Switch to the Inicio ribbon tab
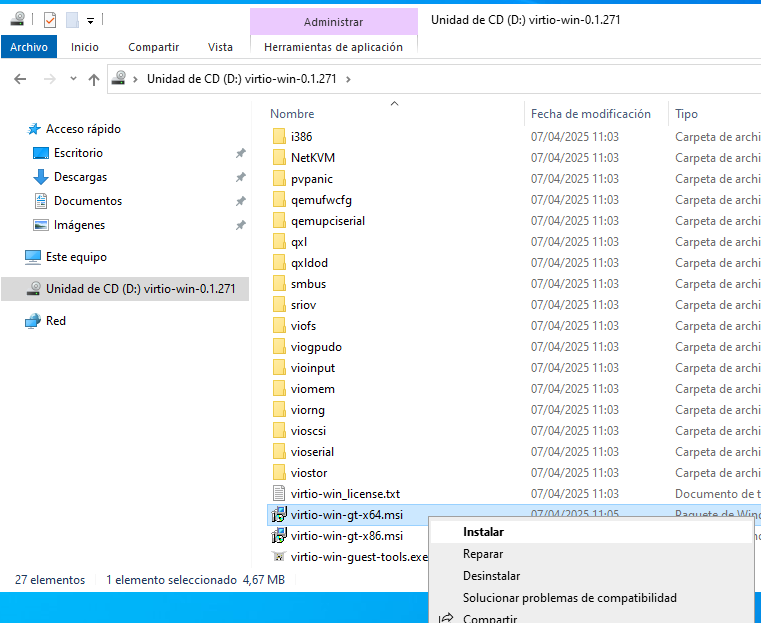Screen dimensions: 761x623 coord(84,47)
